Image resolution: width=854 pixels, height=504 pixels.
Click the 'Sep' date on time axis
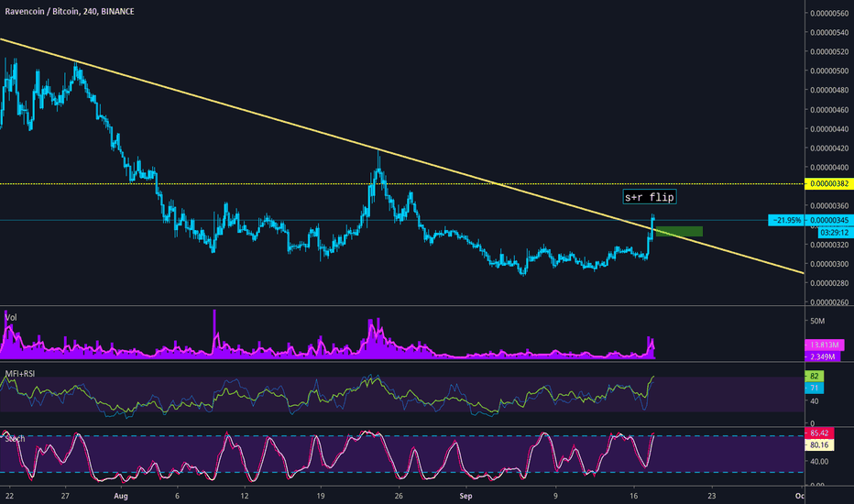pos(465,496)
